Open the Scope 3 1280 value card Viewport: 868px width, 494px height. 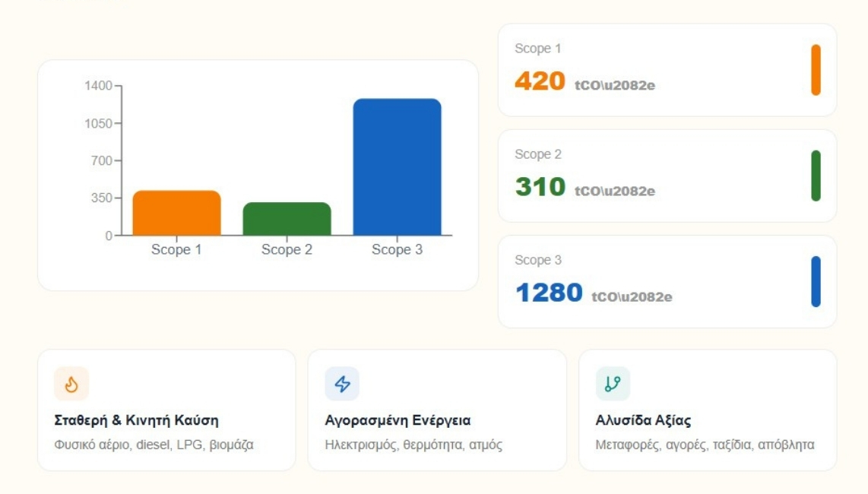(x=667, y=281)
